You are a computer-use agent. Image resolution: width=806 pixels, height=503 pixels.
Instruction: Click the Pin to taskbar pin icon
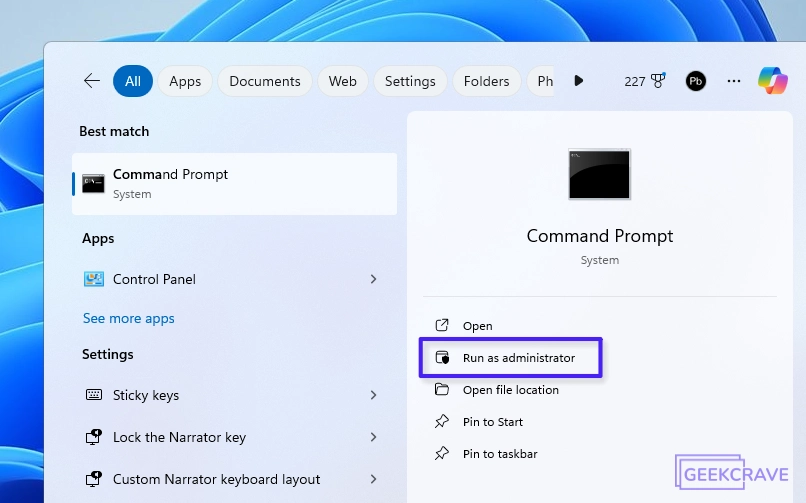442,453
